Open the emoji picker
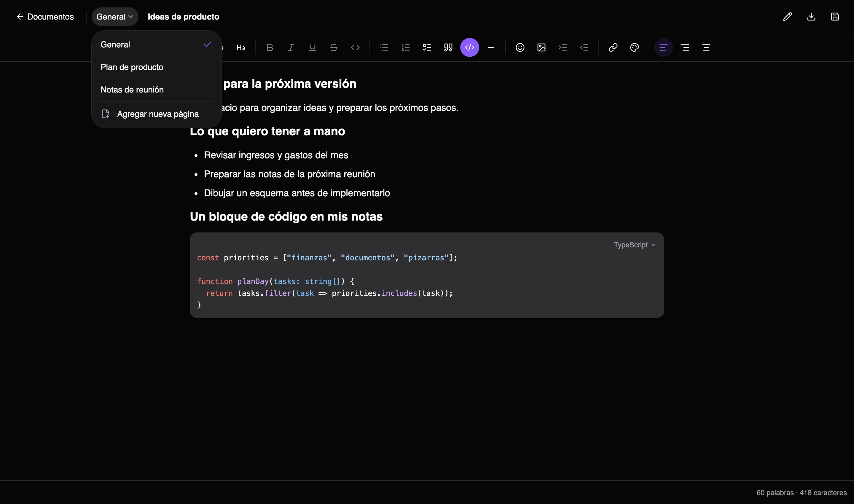 pos(520,47)
